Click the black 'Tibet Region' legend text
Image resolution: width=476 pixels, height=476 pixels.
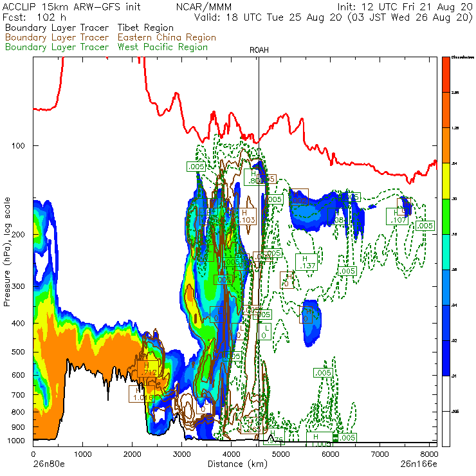tap(145, 28)
